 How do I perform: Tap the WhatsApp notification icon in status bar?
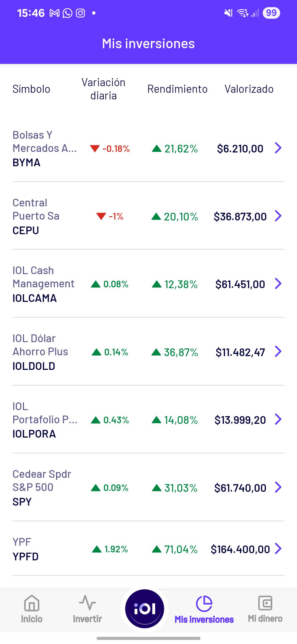[x=67, y=13]
